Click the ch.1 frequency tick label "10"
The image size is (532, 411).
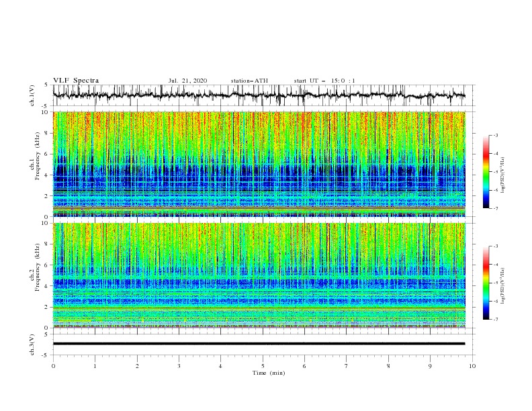pyautogui.click(x=46, y=112)
